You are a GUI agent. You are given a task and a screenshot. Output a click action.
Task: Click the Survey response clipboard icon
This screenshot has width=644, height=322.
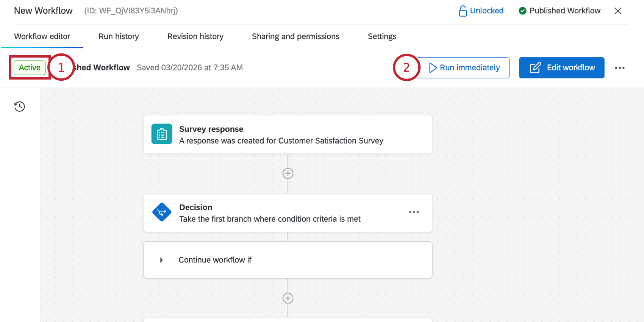click(162, 134)
